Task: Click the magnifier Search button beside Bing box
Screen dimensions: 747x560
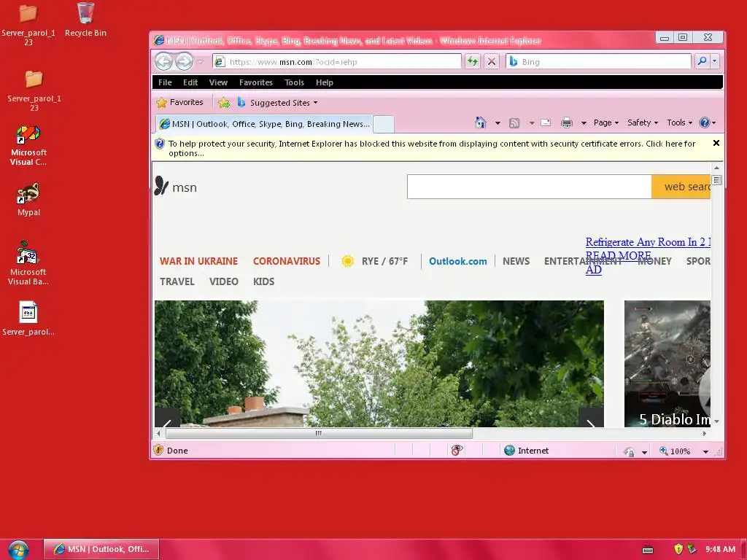Action: tap(702, 61)
